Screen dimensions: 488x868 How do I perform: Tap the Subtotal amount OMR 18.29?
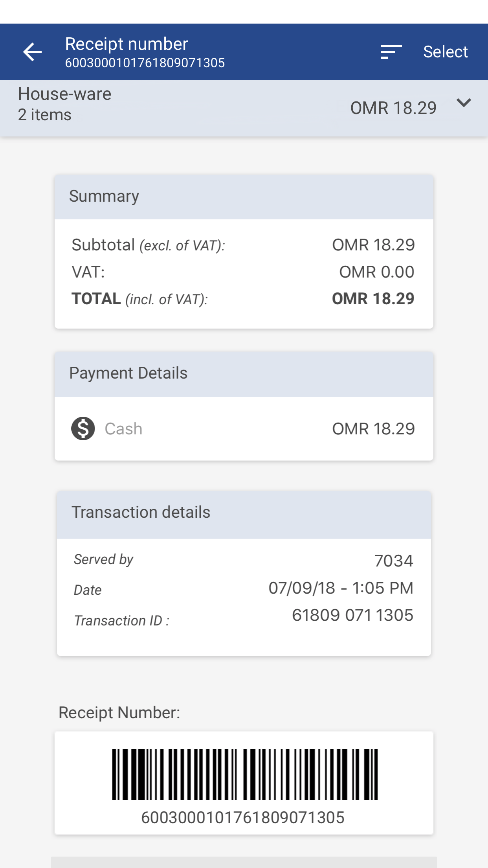[373, 245]
